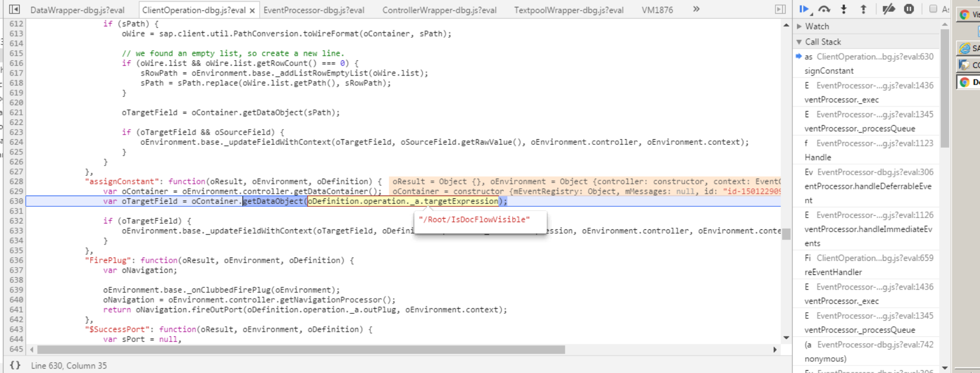Open the TextpoolWrapper-dbg.js?eval tab
Screen dimensions: 980x373
[x=569, y=10]
